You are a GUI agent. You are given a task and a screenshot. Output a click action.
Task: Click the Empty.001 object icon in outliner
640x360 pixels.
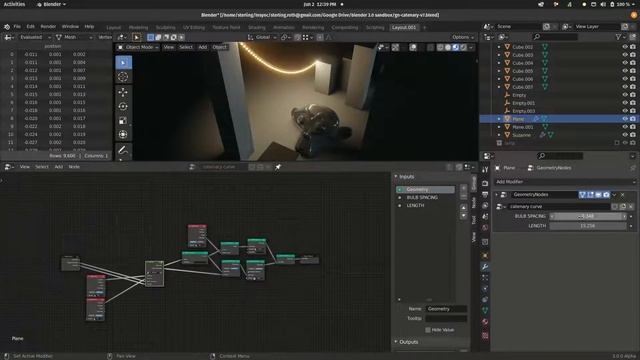pyautogui.click(x=507, y=103)
